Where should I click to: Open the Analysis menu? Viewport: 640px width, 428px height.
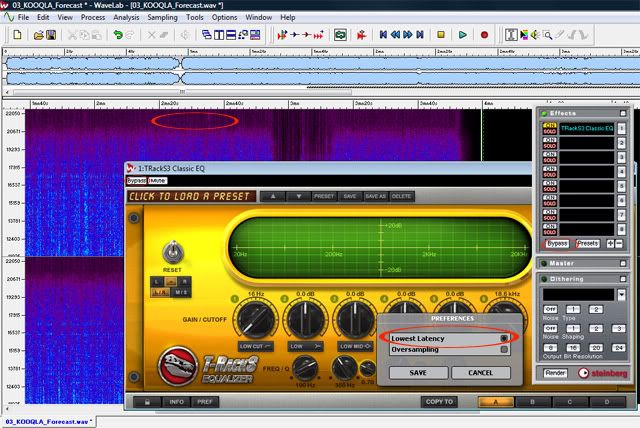click(x=126, y=17)
